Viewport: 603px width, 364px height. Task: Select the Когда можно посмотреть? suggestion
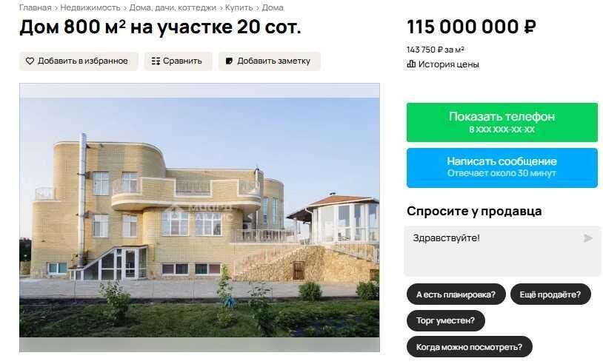pyautogui.click(x=470, y=347)
